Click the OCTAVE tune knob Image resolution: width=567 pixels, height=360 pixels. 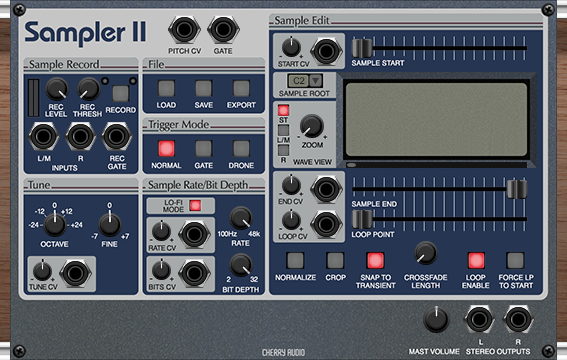pyautogui.click(x=55, y=224)
